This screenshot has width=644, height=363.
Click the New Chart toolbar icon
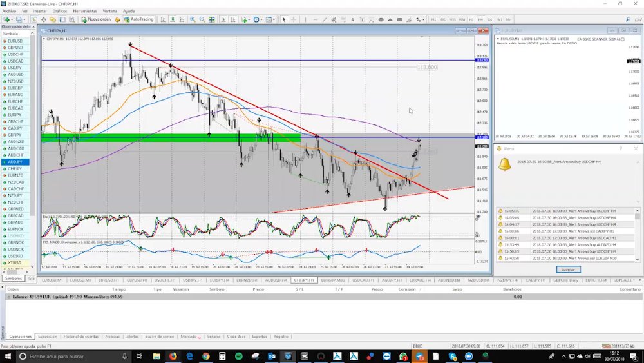click(6, 19)
